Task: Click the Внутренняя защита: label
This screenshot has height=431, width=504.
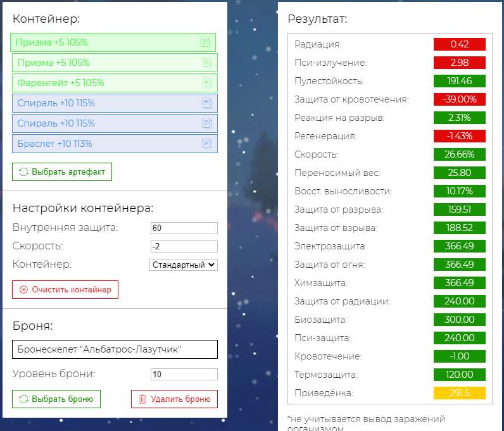Action: 65,228
